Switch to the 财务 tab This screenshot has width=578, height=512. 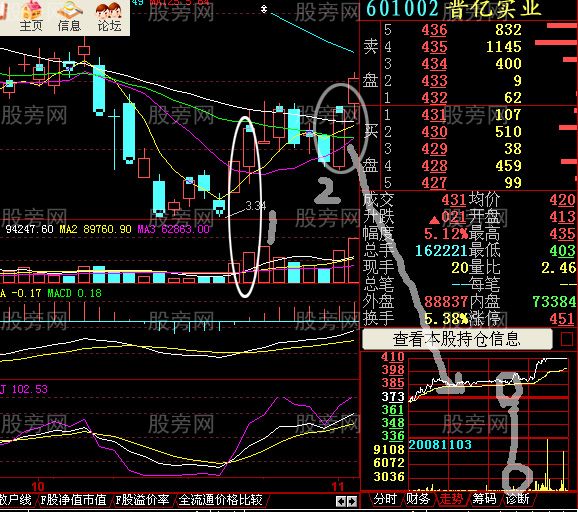click(x=418, y=499)
